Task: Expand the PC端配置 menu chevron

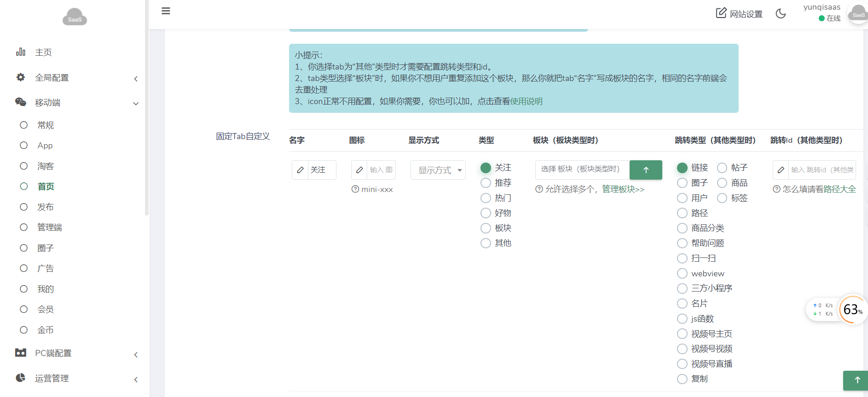Action: (136, 355)
